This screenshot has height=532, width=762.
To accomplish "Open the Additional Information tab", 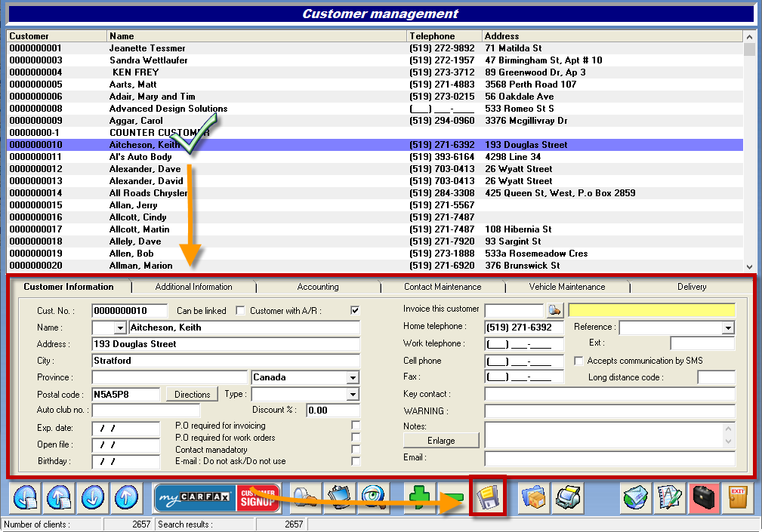I will 193,287.
